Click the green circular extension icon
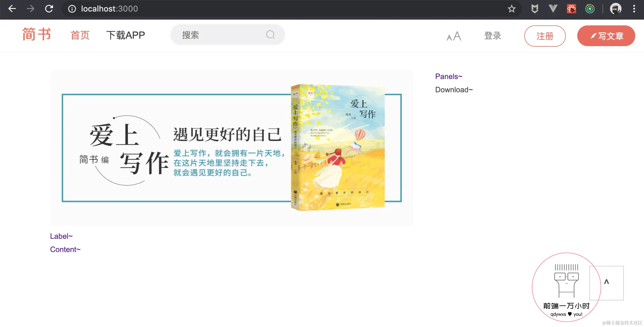This screenshot has height=327, width=644. (590, 9)
